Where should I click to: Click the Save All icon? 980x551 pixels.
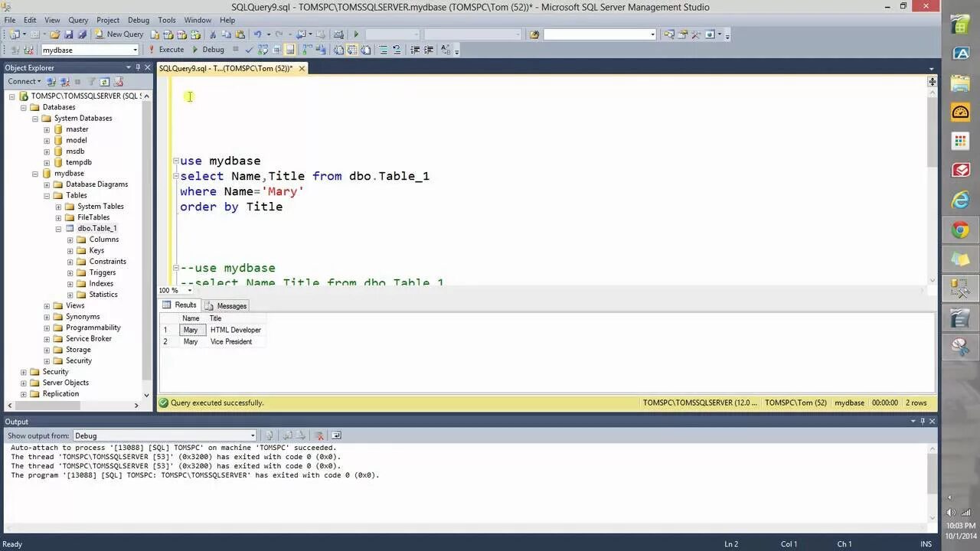click(82, 34)
